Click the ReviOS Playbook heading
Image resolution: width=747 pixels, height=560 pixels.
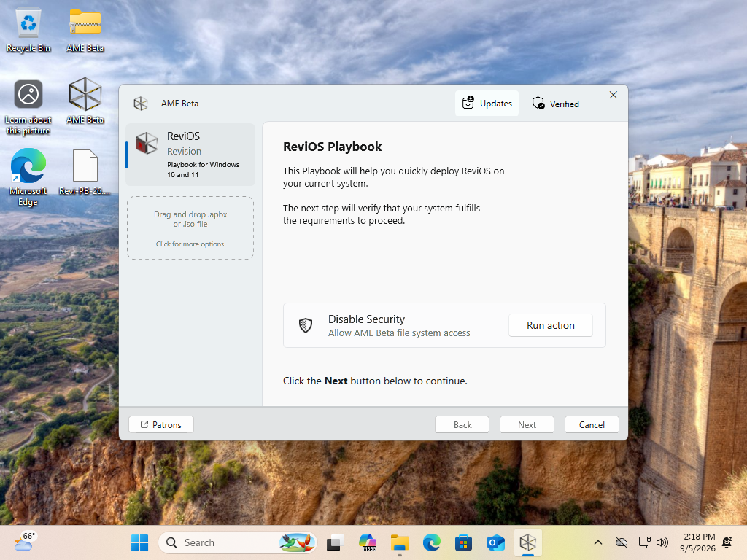(332, 147)
